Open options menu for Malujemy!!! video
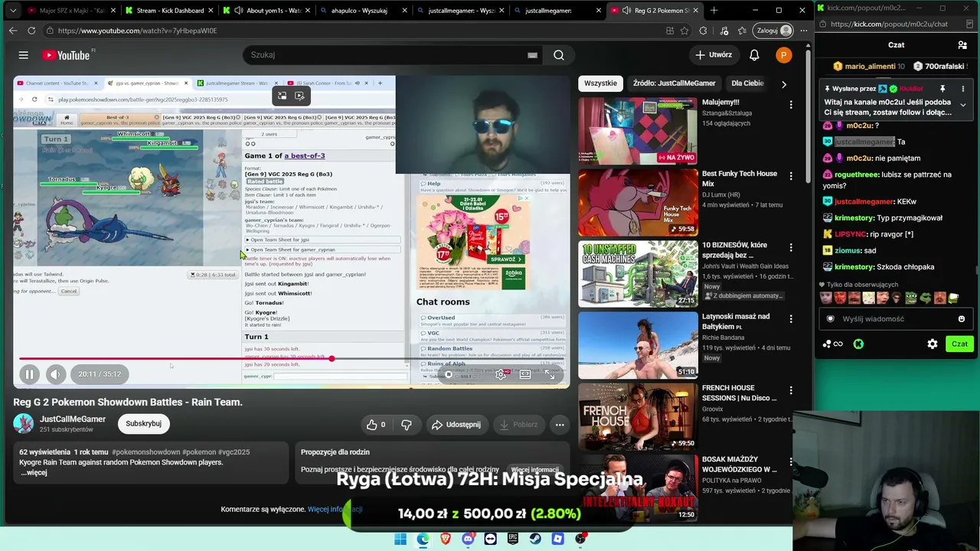Screen dimensions: 980x551 tap(791, 105)
